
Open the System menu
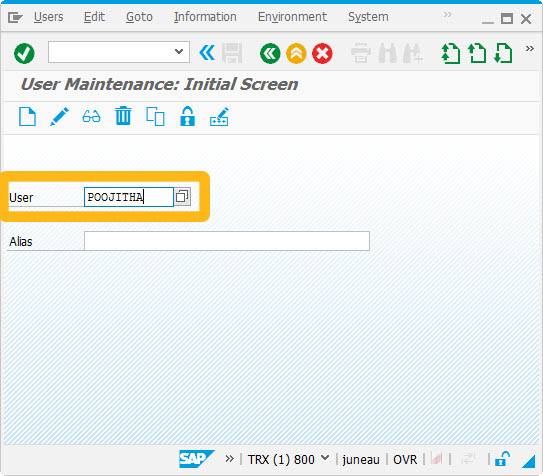(x=368, y=17)
